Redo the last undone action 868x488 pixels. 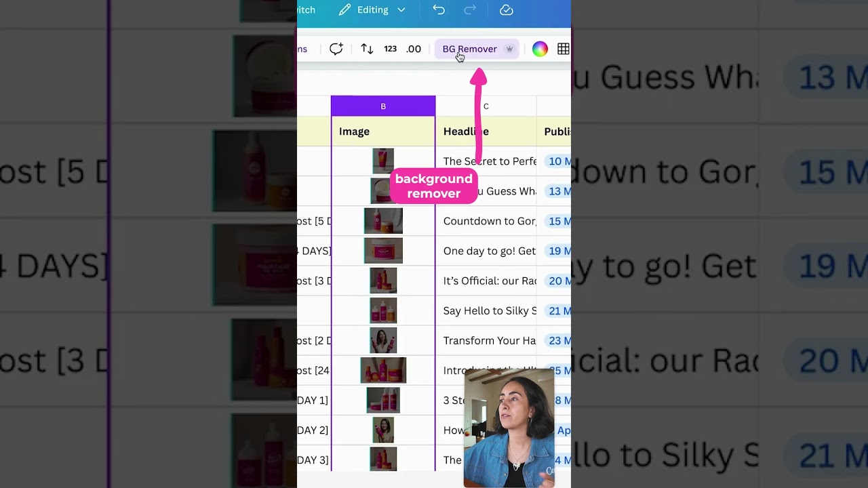click(x=470, y=10)
